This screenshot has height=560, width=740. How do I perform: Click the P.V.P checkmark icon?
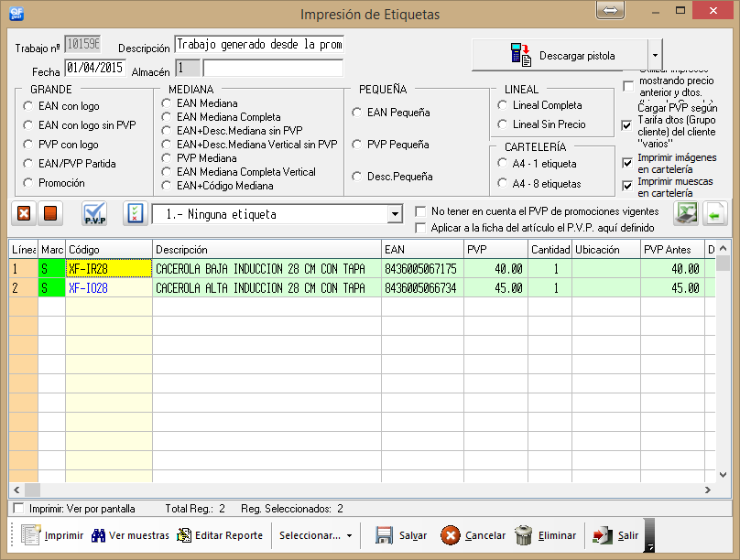click(95, 213)
